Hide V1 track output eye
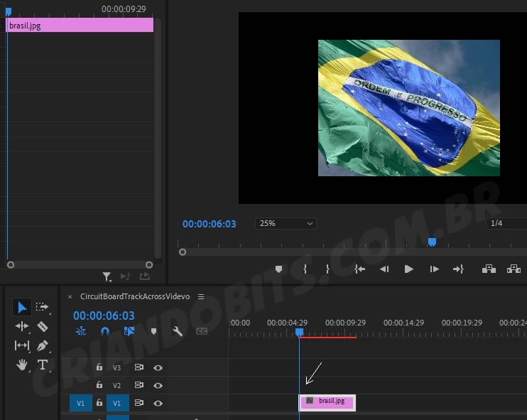This screenshot has width=527, height=420. (158, 403)
